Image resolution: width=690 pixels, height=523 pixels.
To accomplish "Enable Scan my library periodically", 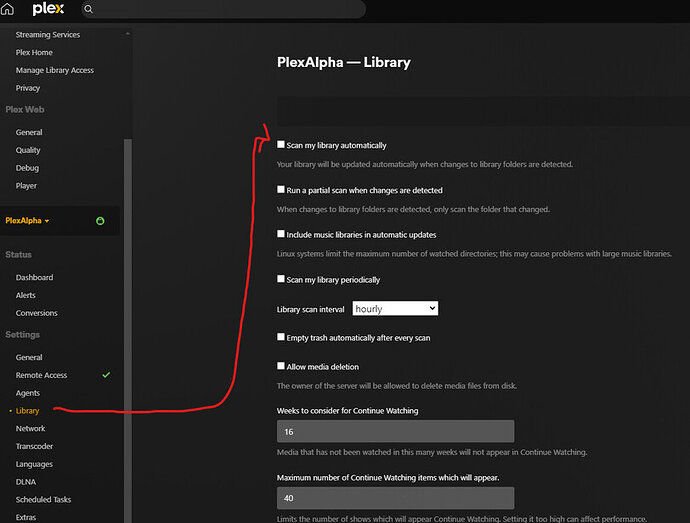I will pos(281,279).
